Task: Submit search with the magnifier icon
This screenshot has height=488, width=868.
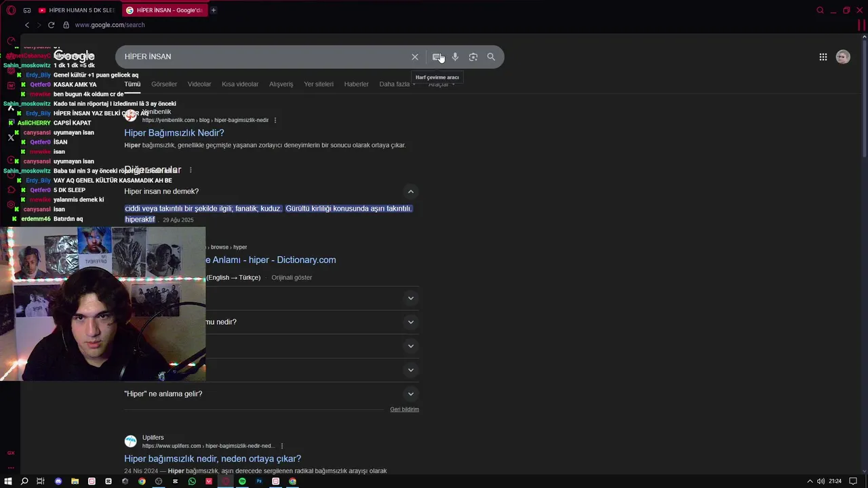Action: coord(491,57)
